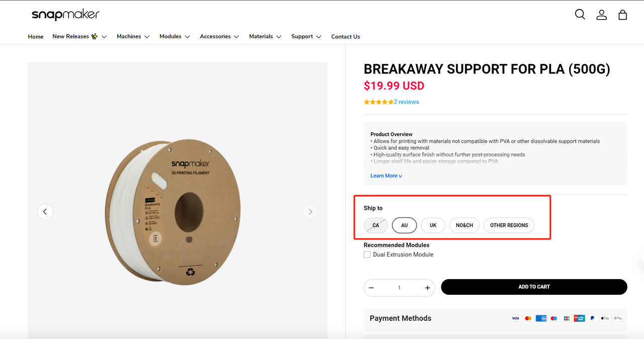Click the PayPal payment icon
The width and height of the screenshot is (644, 339).
tap(592, 318)
